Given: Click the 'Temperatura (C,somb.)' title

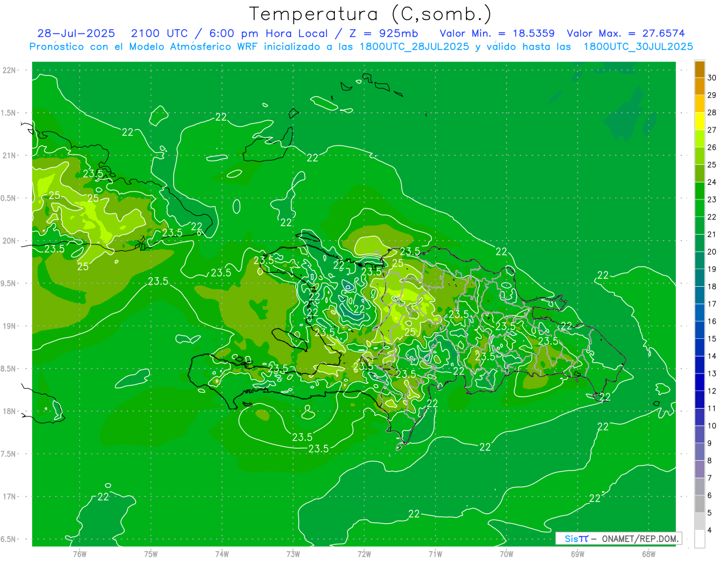Looking at the screenshot, I should point(371,13).
